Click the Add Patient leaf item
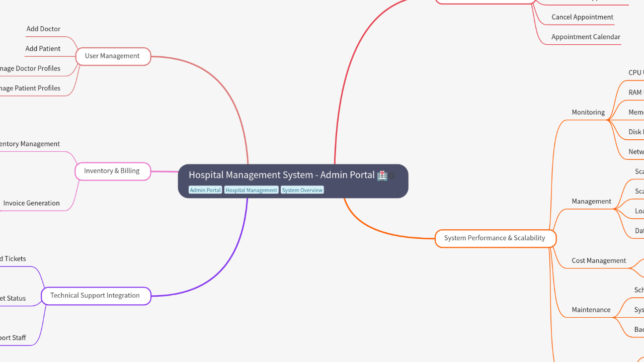Viewport: 644px width, 362px height. [x=43, y=49]
